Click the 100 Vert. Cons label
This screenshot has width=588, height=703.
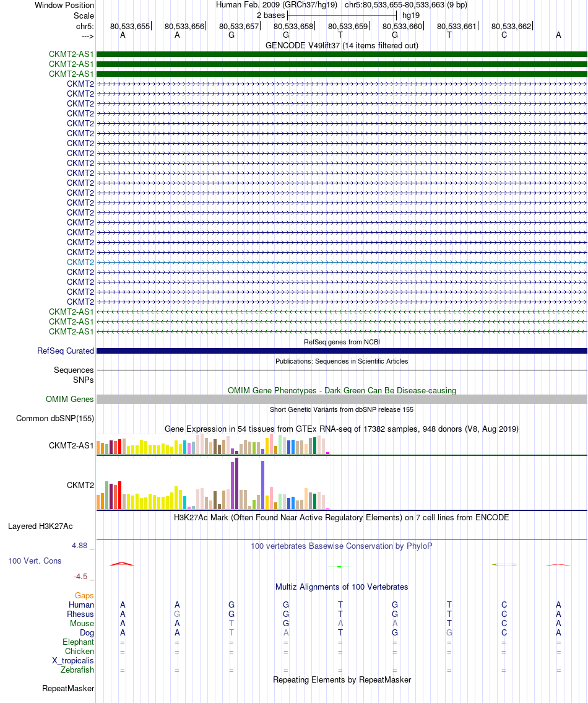click(35, 561)
